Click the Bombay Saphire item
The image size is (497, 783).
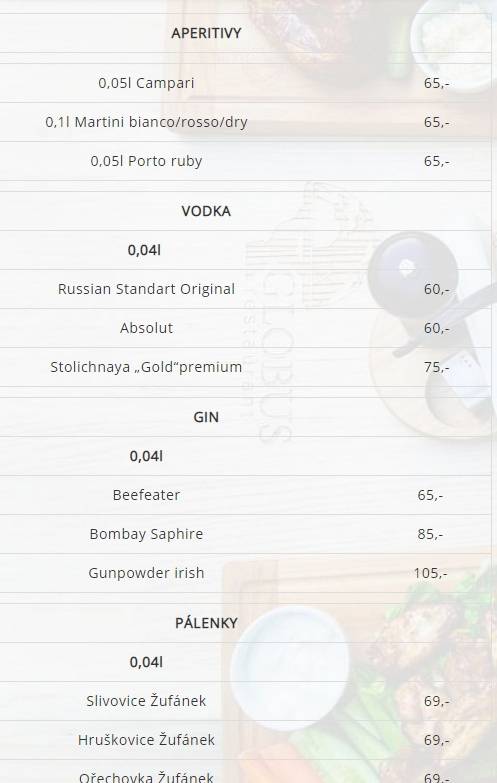pyautogui.click(x=146, y=534)
